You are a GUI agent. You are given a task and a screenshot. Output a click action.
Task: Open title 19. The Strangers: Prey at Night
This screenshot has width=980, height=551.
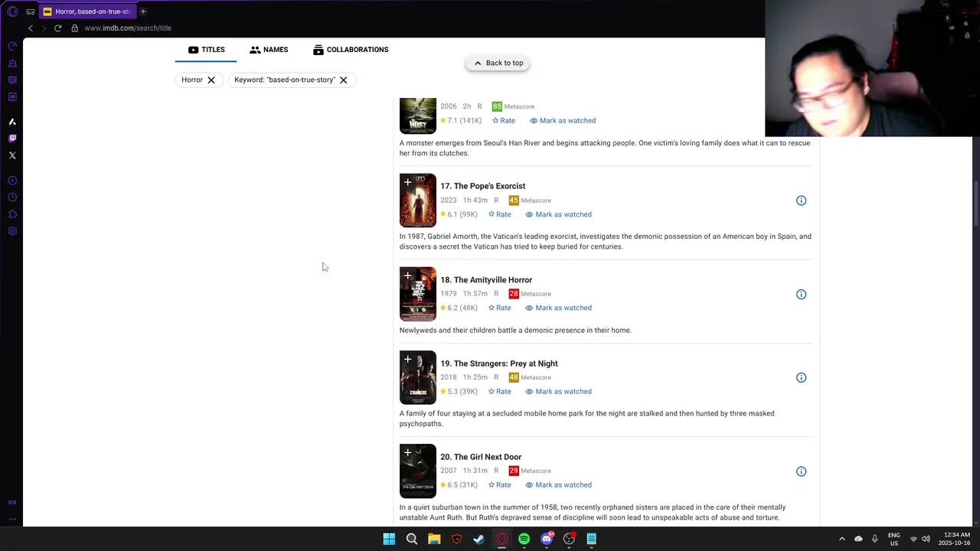click(x=499, y=364)
